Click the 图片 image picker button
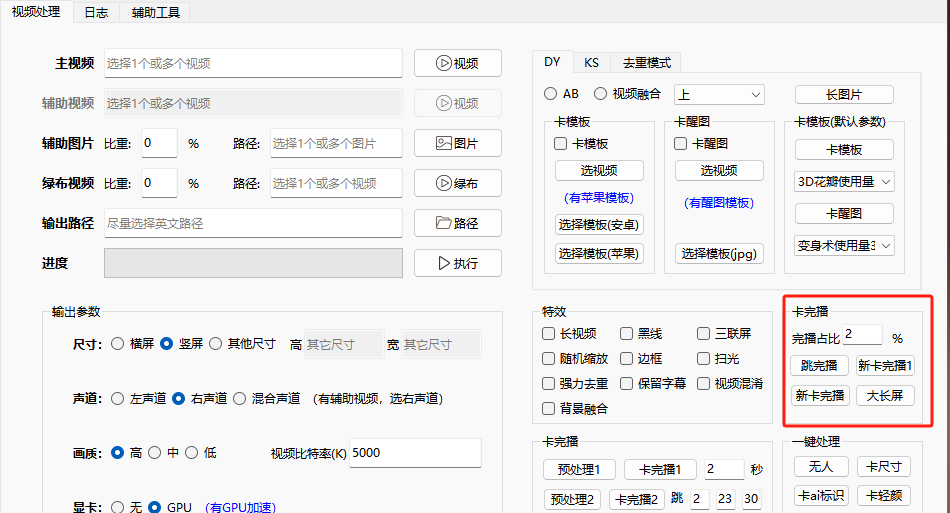 [x=457, y=143]
